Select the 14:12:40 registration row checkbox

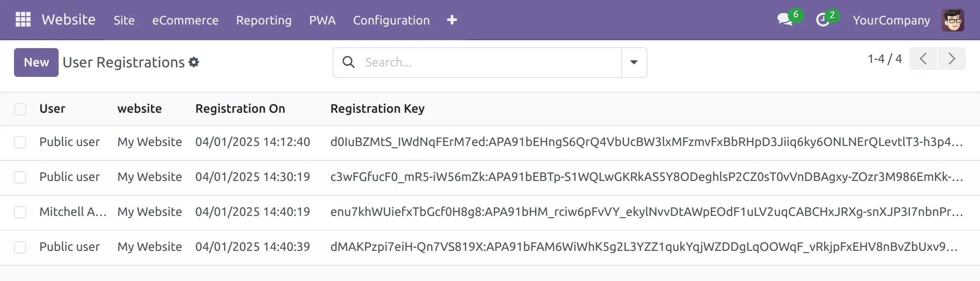(20, 142)
